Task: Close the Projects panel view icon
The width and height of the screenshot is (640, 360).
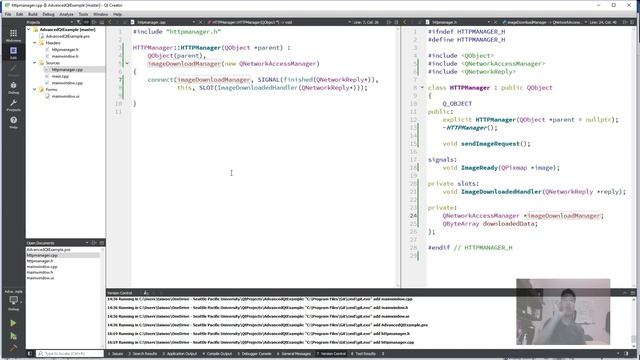Action: pyautogui.click(x=102, y=22)
